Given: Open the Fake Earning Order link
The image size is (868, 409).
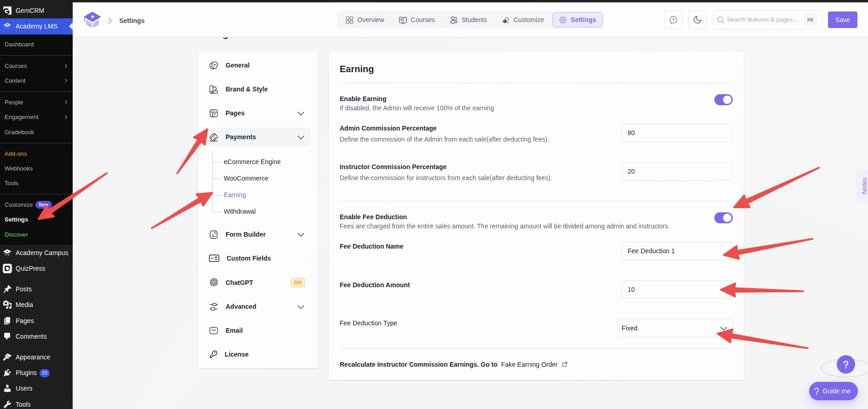Looking at the screenshot, I should tap(529, 364).
